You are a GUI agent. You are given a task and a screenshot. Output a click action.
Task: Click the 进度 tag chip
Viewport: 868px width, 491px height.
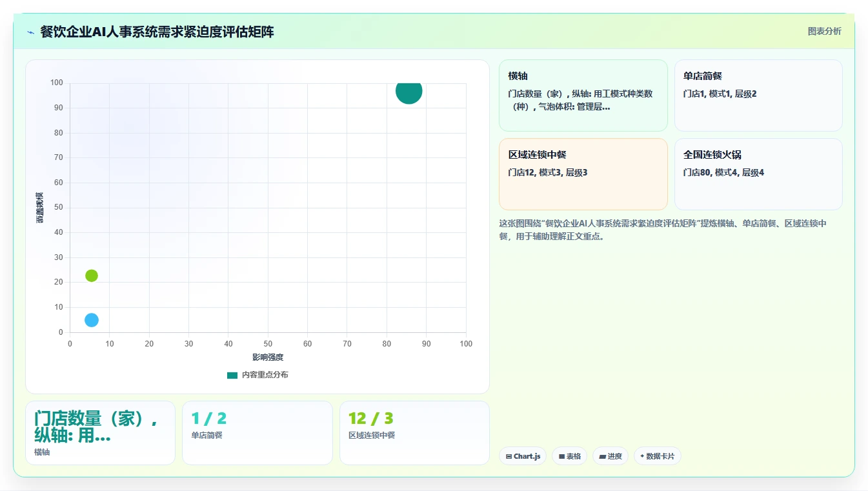[610, 456]
